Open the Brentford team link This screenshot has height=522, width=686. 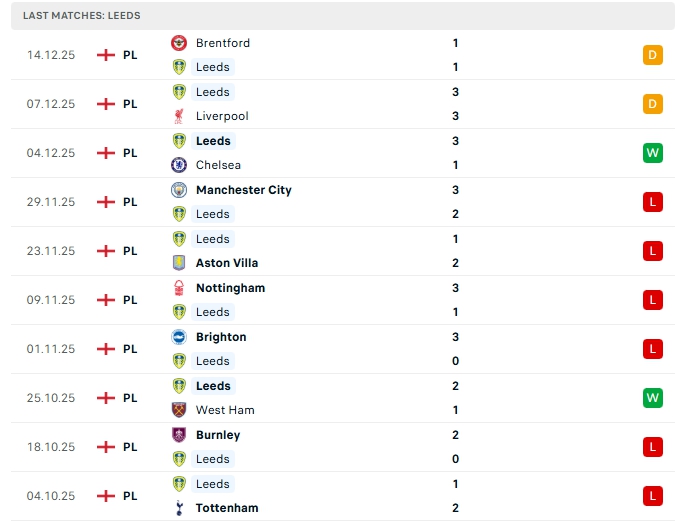tap(223, 43)
